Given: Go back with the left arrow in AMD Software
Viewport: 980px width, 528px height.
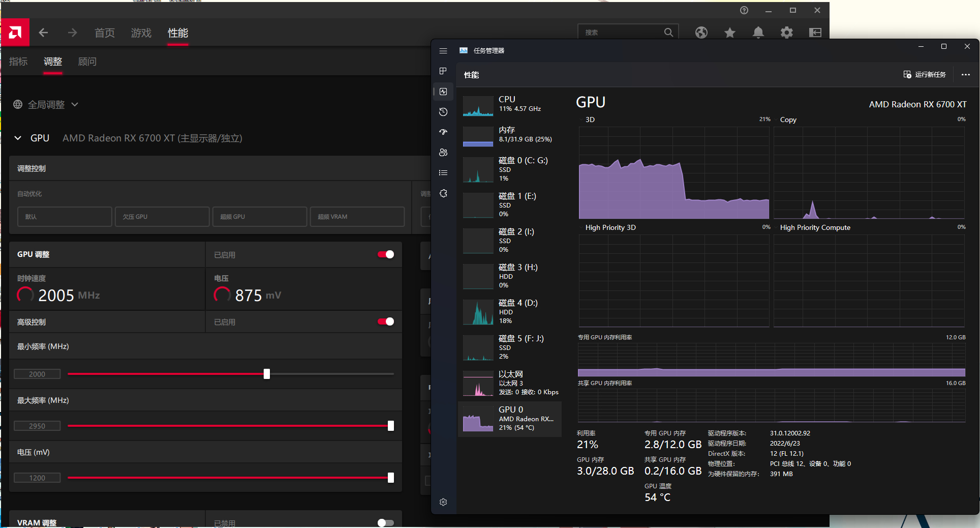Looking at the screenshot, I should click(x=44, y=33).
